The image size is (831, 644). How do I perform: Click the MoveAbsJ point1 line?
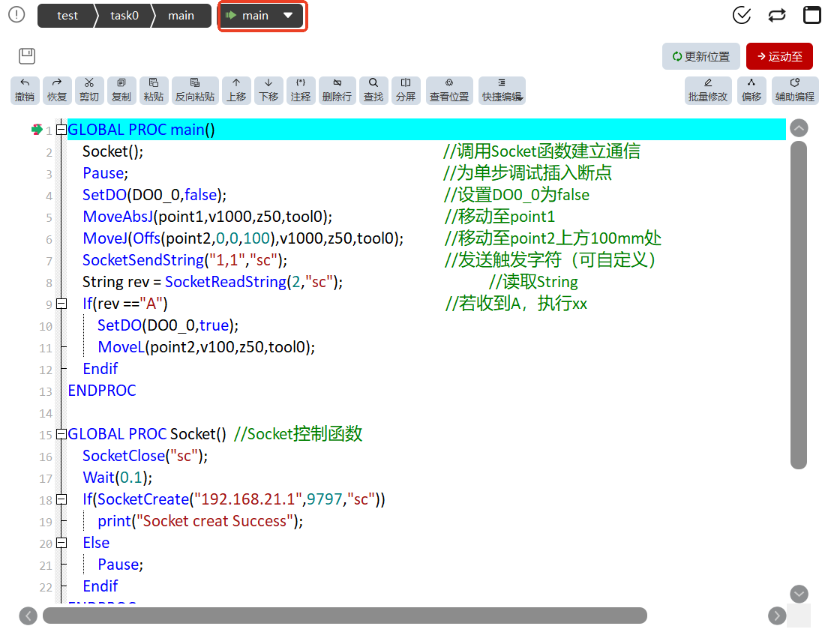coord(207,217)
